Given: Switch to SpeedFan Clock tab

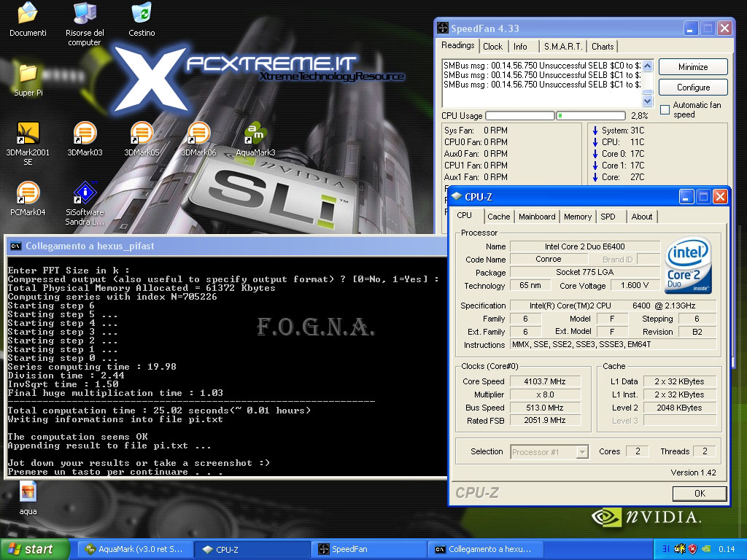Looking at the screenshot, I should coord(492,46).
